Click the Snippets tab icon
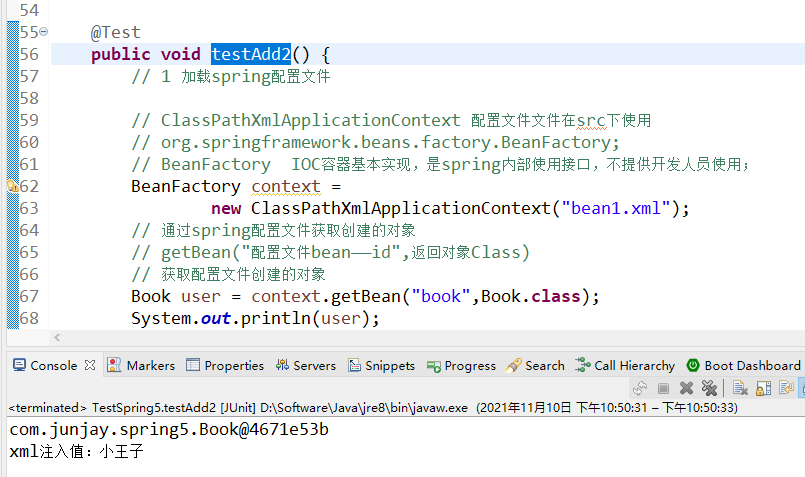This screenshot has width=805, height=477. (x=354, y=365)
